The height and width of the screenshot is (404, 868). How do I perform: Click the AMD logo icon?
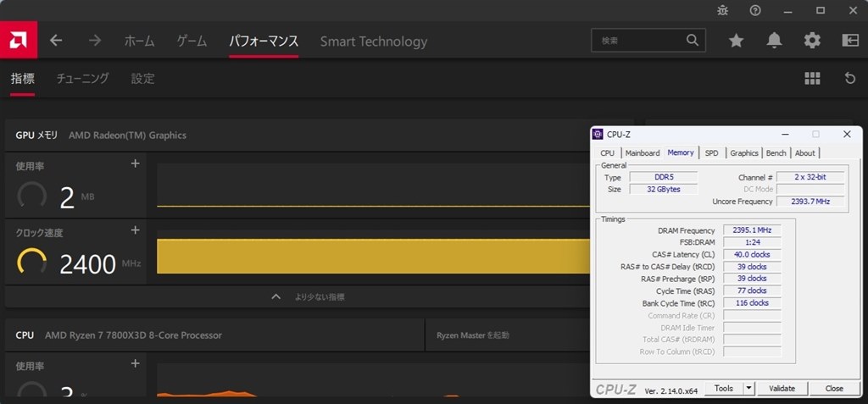[x=19, y=40]
